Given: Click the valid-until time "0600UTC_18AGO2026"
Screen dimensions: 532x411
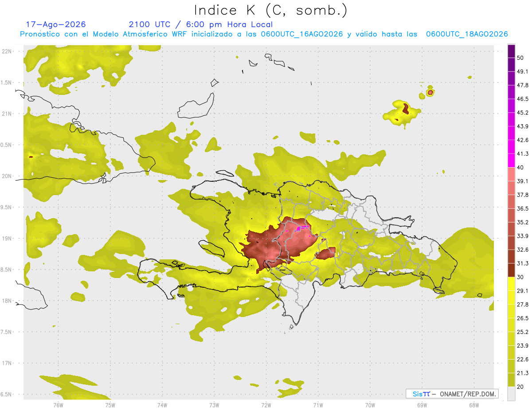Looking at the screenshot, I should [467, 34].
